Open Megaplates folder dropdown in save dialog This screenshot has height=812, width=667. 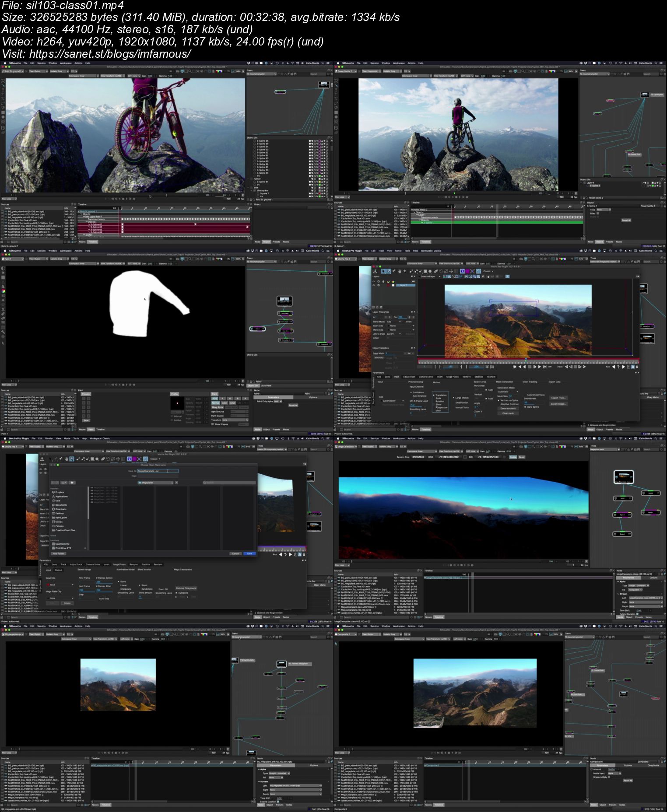click(155, 483)
